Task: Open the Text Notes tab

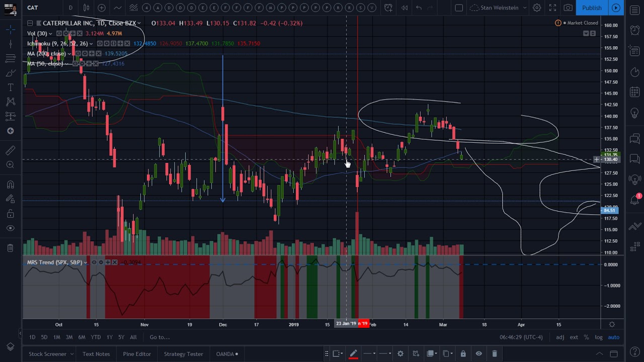Action: pyautogui.click(x=96, y=354)
